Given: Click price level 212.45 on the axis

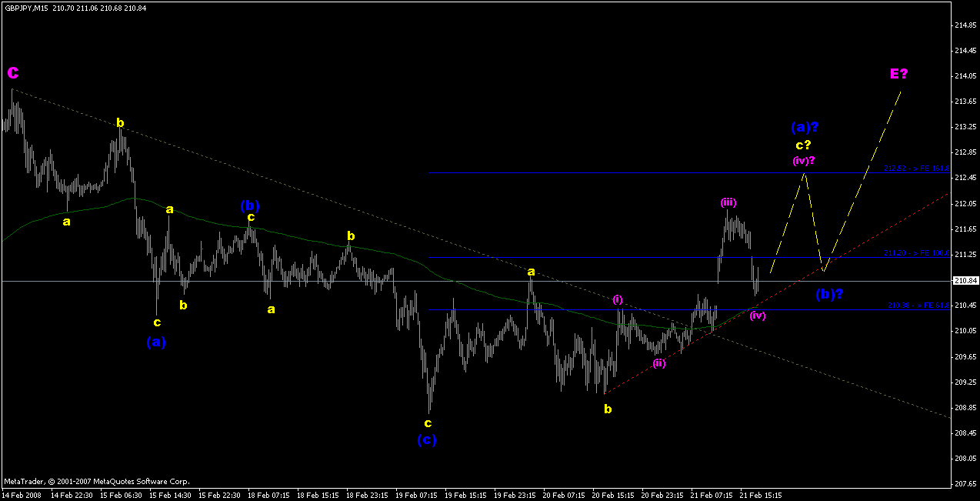Looking at the screenshot, I should [x=966, y=178].
